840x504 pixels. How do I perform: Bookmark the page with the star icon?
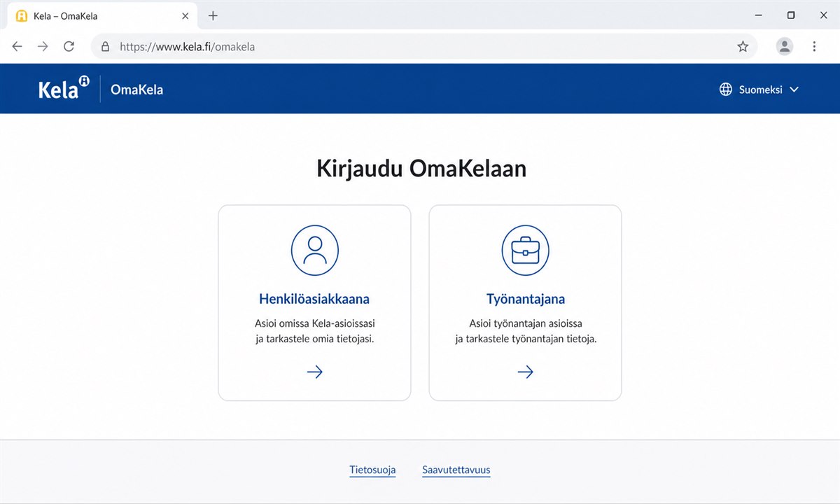743,47
